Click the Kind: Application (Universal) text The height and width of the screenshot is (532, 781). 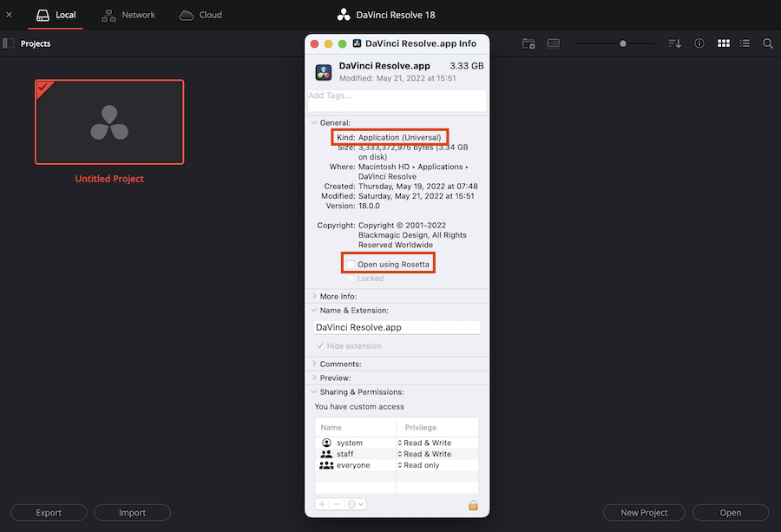[389, 137]
